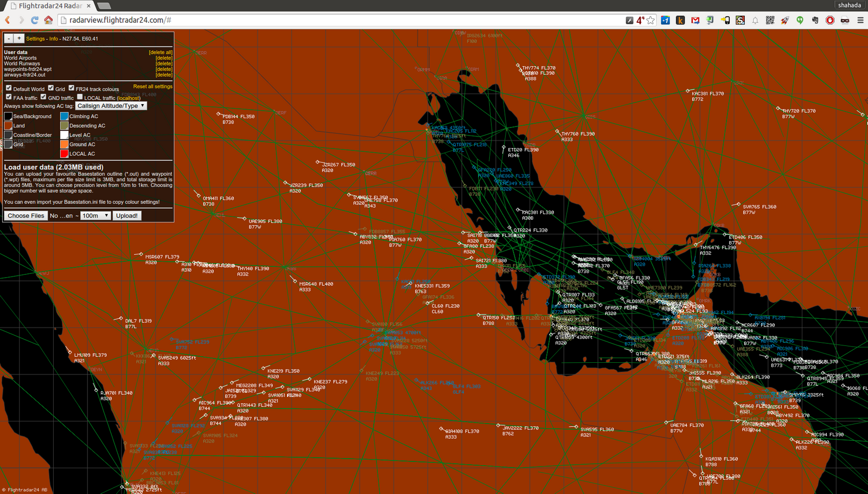Open the Chrome hamburger menu

(860, 20)
